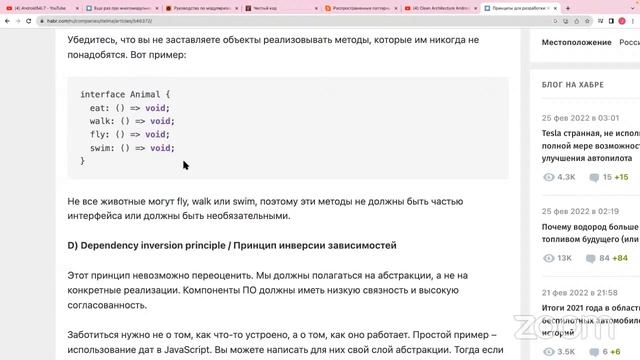
Task: Click the code line eat: () => void;
Action: pos(129,108)
